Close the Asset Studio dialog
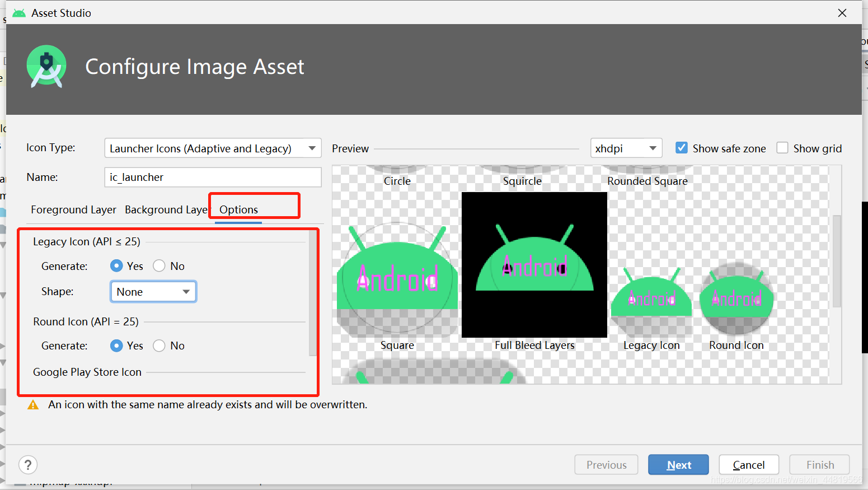Screen dimensions: 868x490 coord(842,13)
